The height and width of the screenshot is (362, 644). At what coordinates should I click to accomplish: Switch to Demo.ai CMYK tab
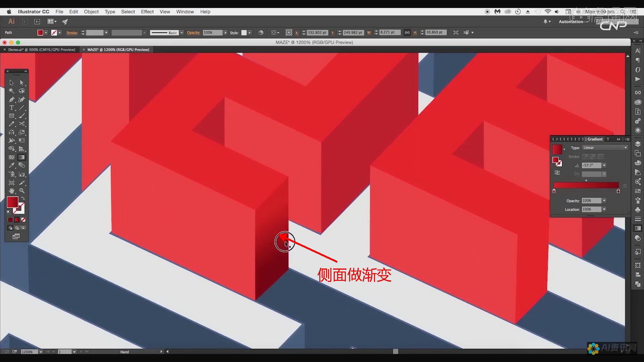tap(42, 49)
